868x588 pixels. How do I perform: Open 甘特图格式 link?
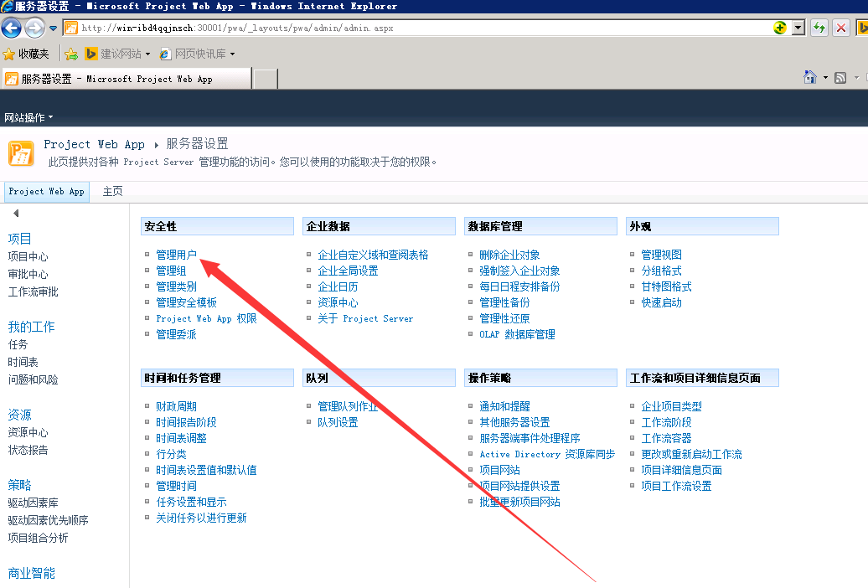click(667, 286)
